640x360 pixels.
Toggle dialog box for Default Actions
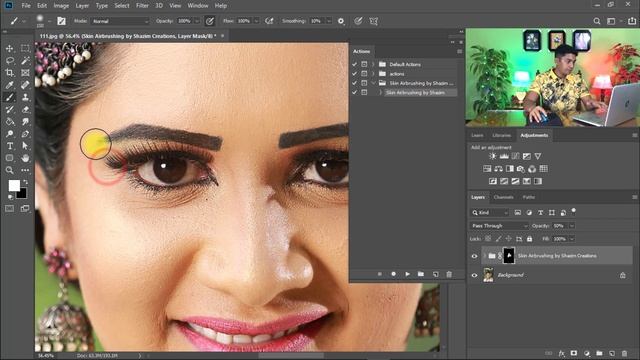[364, 64]
